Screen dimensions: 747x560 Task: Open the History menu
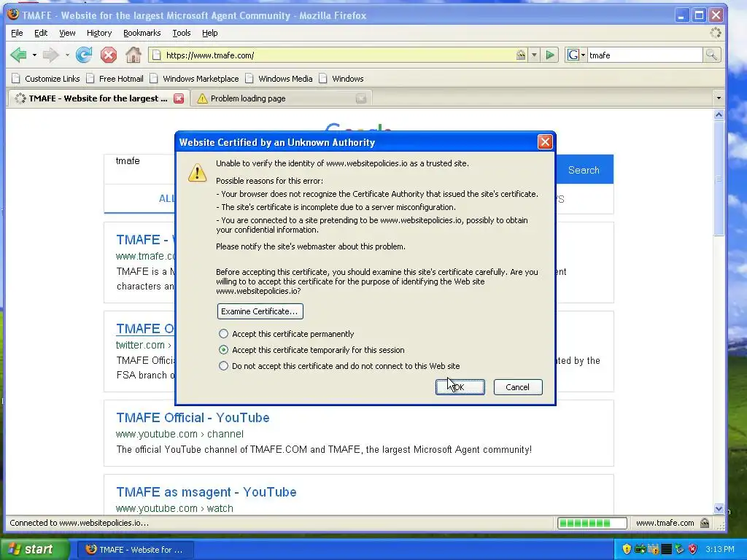point(99,33)
